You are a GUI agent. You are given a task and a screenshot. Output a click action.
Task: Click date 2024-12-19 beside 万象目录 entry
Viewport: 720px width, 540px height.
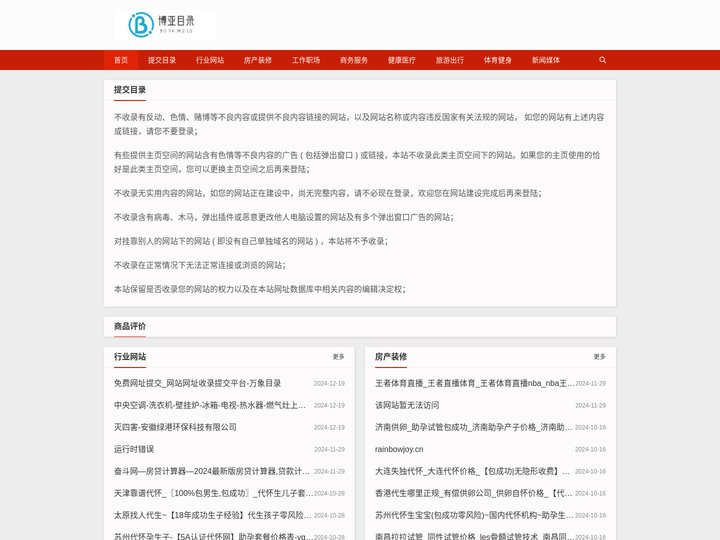point(329,383)
